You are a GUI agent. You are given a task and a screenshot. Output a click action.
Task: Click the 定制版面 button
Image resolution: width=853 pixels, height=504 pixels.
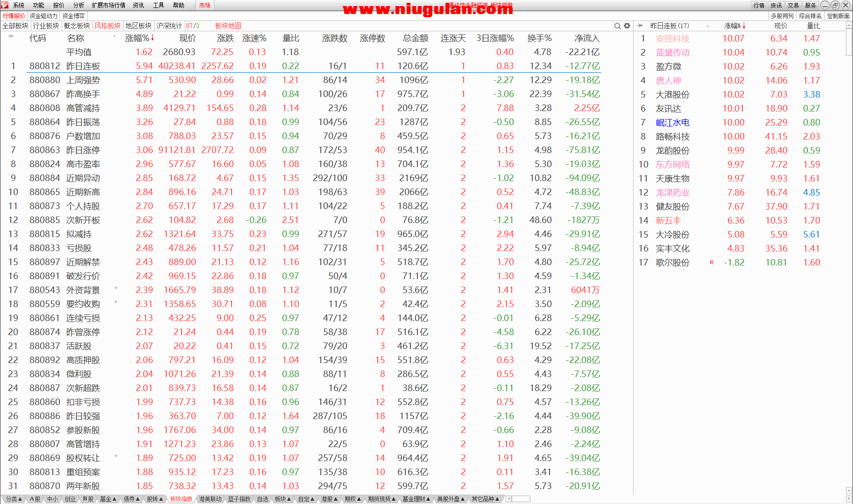(x=838, y=16)
